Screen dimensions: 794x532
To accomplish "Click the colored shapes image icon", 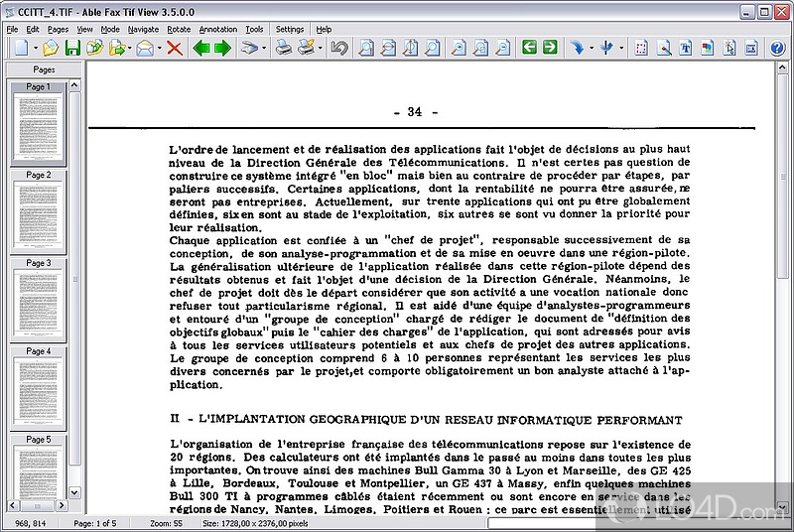I will coord(708,48).
